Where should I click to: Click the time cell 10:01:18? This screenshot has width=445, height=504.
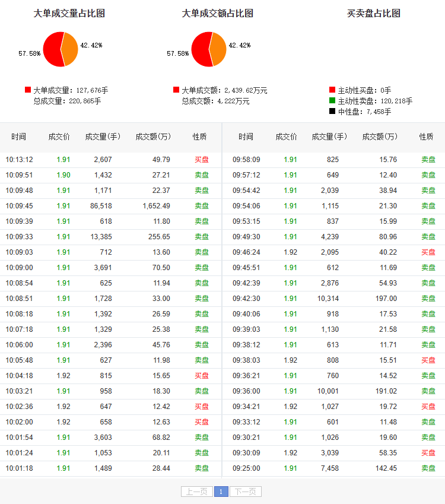pyautogui.click(x=19, y=468)
